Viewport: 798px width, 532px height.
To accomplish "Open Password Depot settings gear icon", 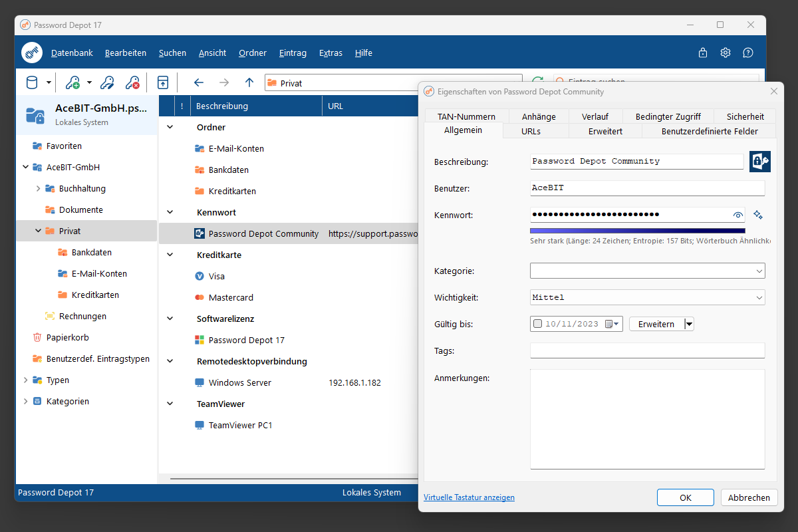I will click(725, 53).
